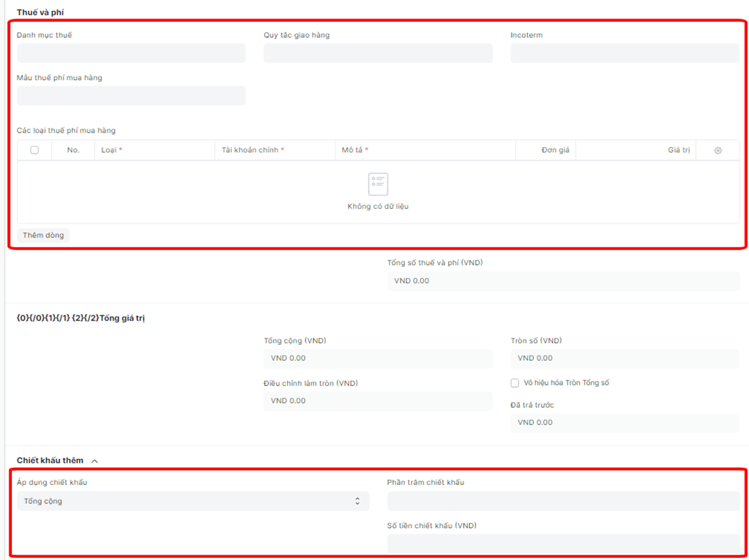The width and height of the screenshot is (749, 560).
Task: Focus the Incoterm input field
Action: (624, 54)
